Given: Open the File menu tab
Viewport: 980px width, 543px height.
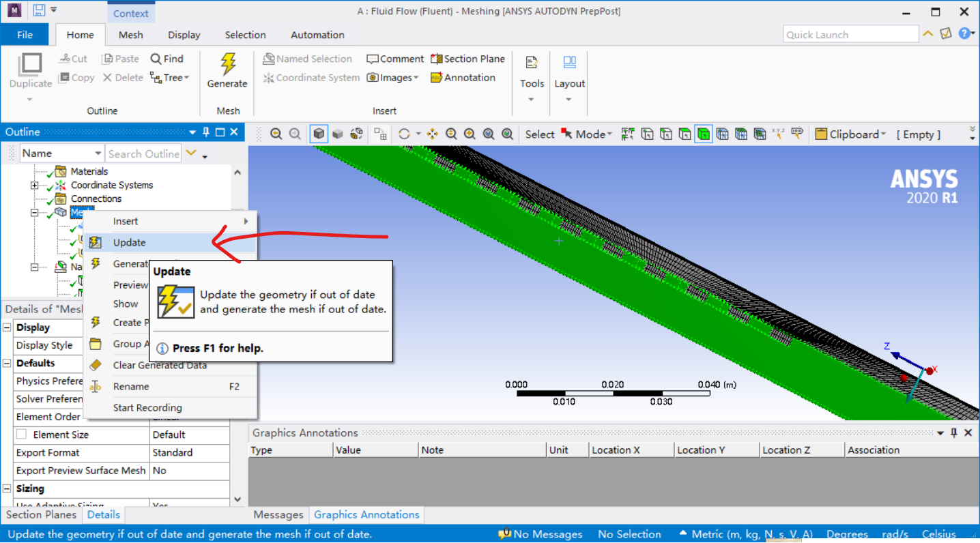Looking at the screenshot, I should [x=25, y=35].
